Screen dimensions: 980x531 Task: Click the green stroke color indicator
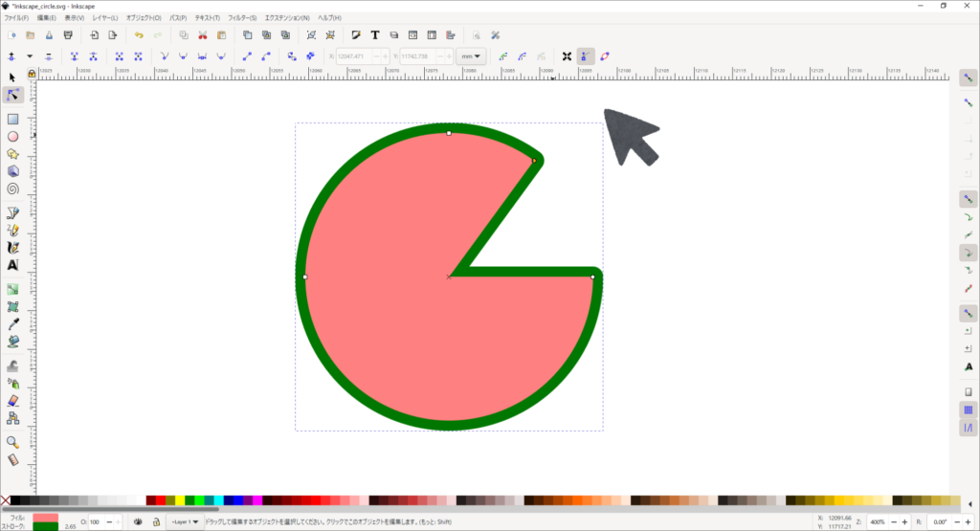tap(45, 526)
